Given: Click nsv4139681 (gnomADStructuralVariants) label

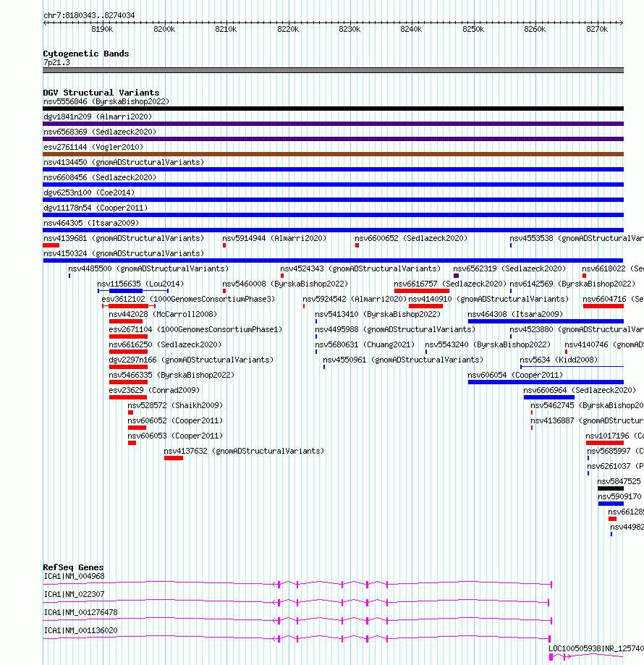Looking at the screenshot, I should (x=124, y=239).
